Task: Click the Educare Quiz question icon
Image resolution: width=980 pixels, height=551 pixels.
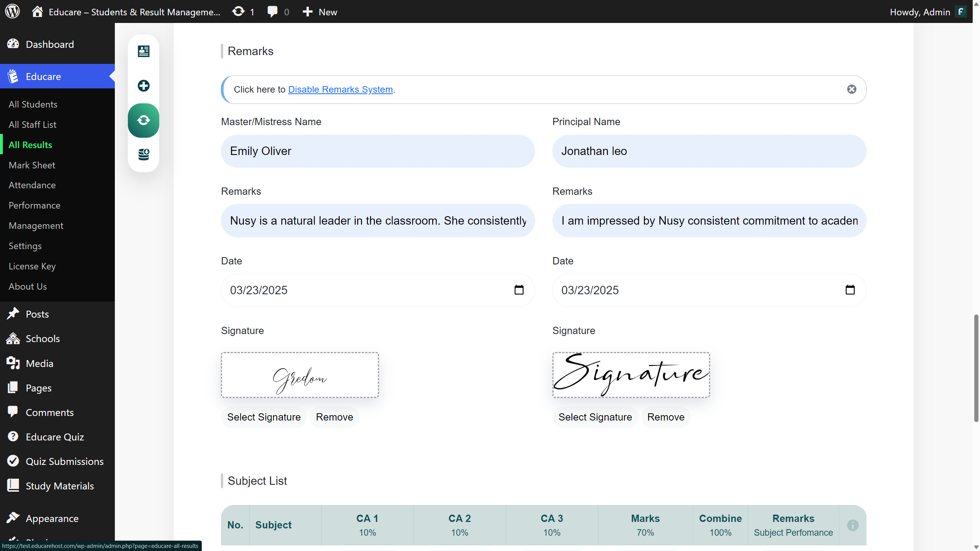Action: coord(13,437)
